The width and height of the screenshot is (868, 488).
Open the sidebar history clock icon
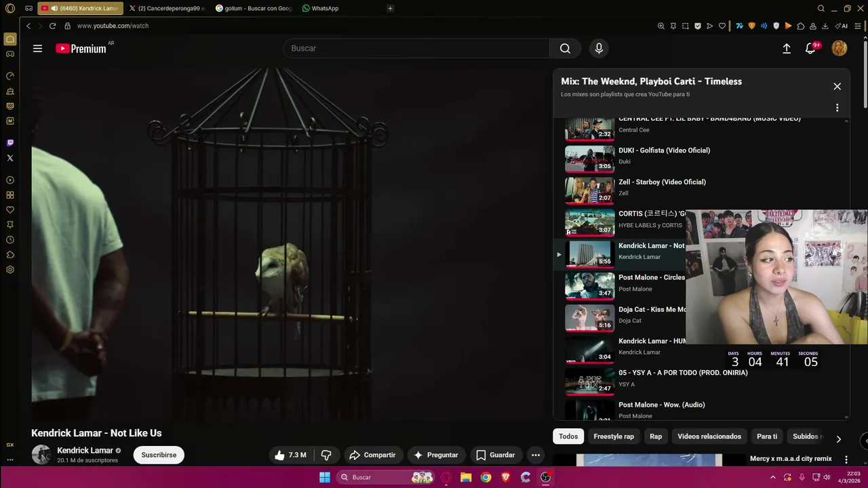(10, 240)
